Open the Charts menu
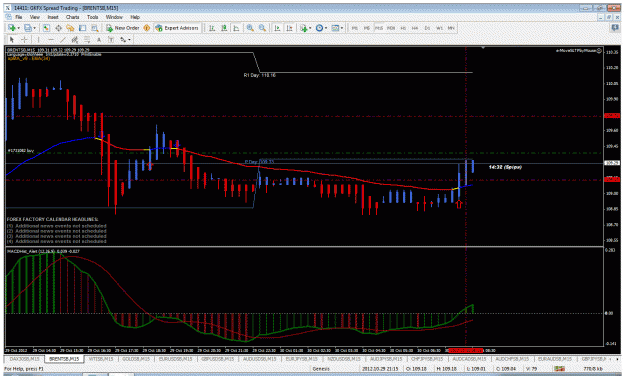Viewport: 625px width, 376px height. [x=73, y=17]
